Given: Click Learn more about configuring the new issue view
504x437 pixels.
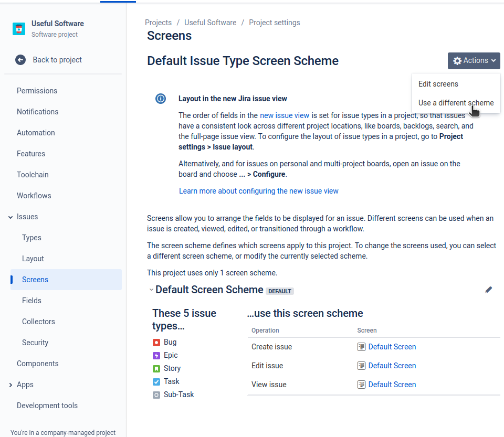Looking at the screenshot, I should click(258, 190).
